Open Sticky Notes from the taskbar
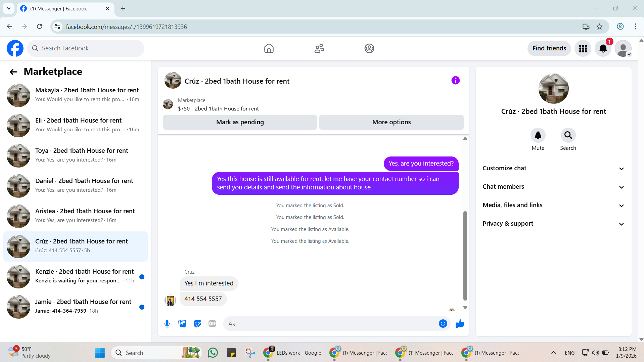 [x=231, y=353]
